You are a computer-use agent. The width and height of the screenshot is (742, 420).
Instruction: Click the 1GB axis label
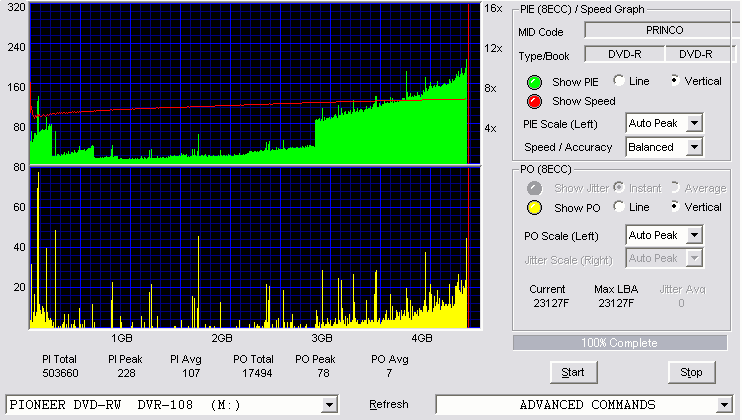tap(122, 338)
